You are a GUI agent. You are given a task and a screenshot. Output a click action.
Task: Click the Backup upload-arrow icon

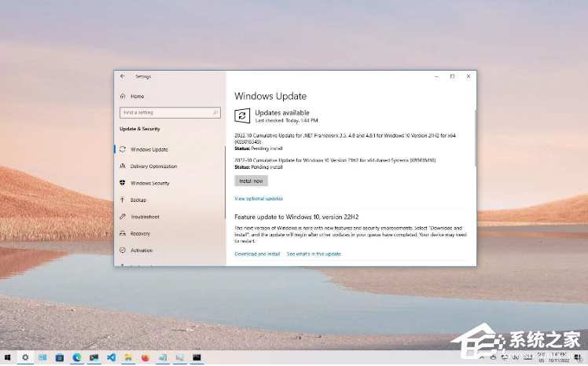pyautogui.click(x=123, y=200)
